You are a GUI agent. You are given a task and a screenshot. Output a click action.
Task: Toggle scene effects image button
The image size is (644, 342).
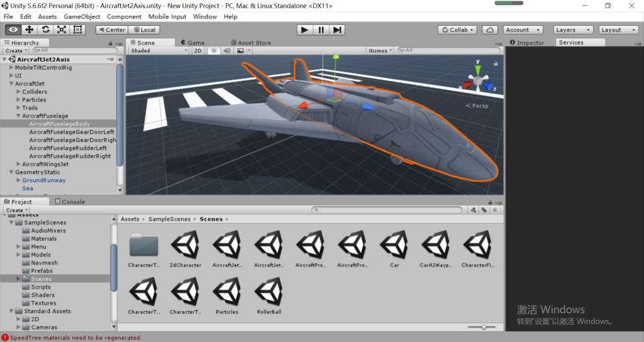[240, 50]
